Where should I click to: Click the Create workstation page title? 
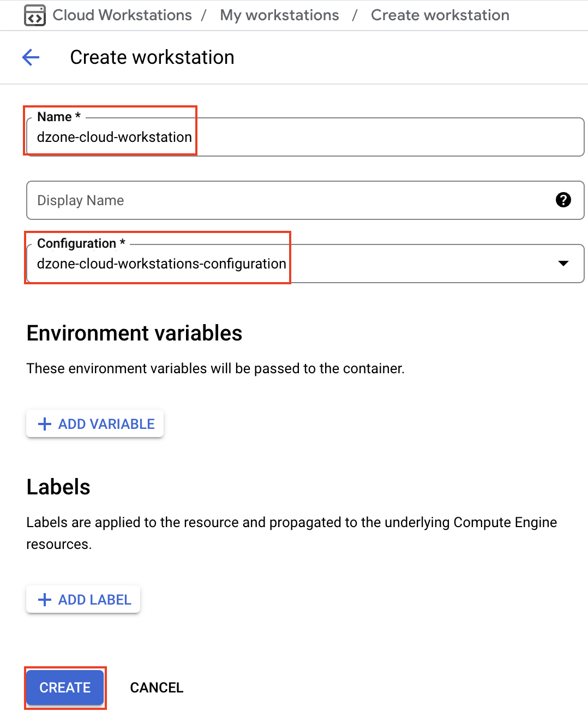click(152, 57)
